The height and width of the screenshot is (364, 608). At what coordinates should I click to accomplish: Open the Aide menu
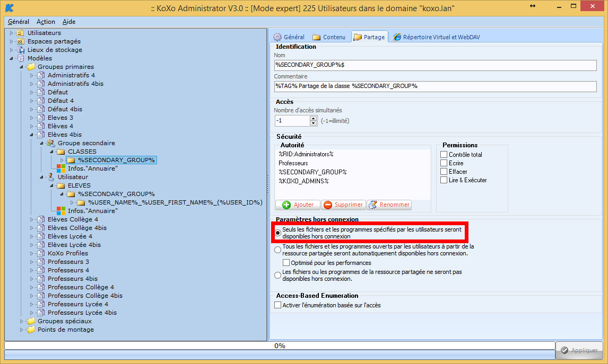pos(69,22)
